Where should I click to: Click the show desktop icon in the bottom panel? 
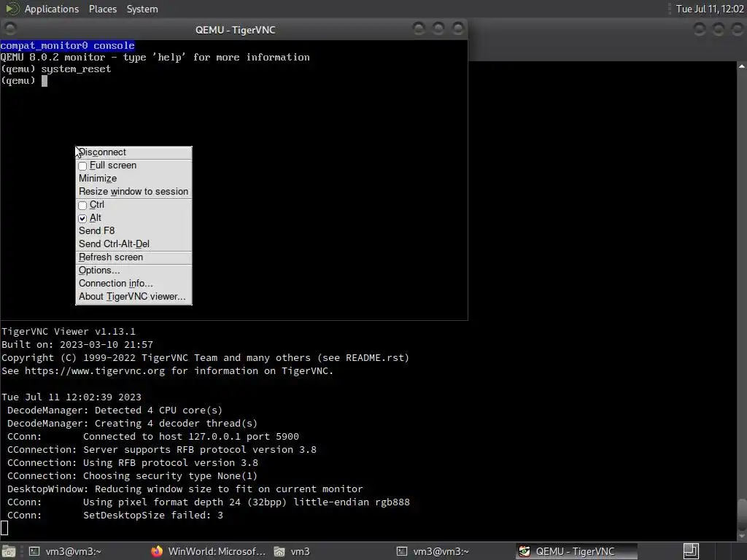8,551
